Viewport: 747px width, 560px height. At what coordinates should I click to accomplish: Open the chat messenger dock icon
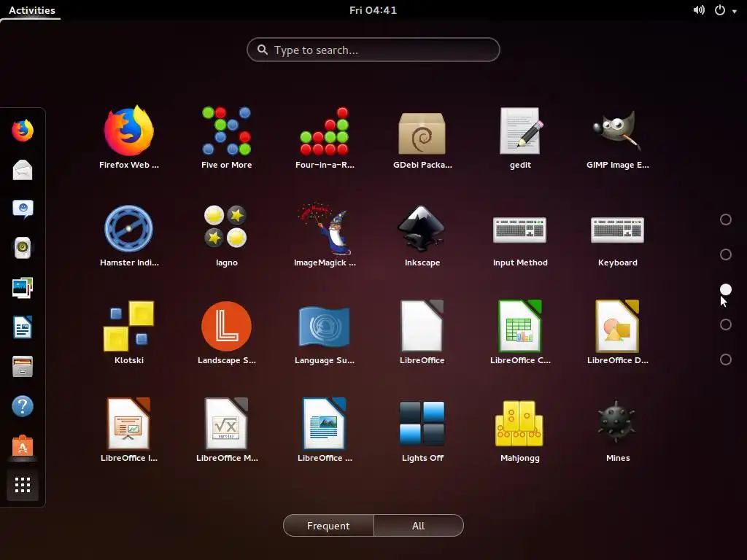click(x=23, y=209)
